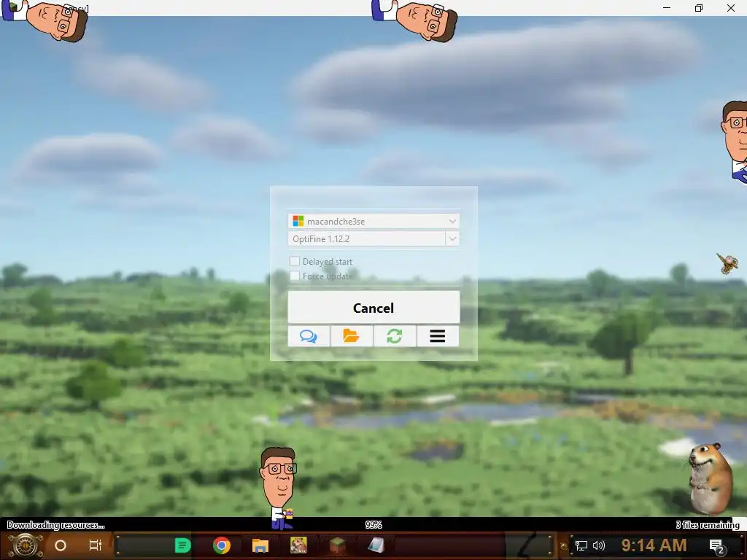Switch to the Minecraft grass block app
Image resolution: width=747 pixels, height=560 pixels.
pyautogui.click(x=337, y=545)
